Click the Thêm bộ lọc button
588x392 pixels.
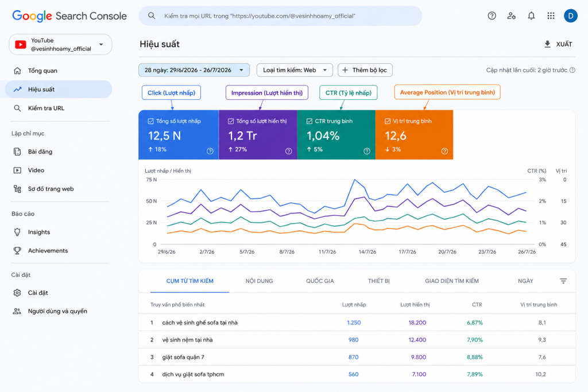pyautogui.click(x=365, y=70)
